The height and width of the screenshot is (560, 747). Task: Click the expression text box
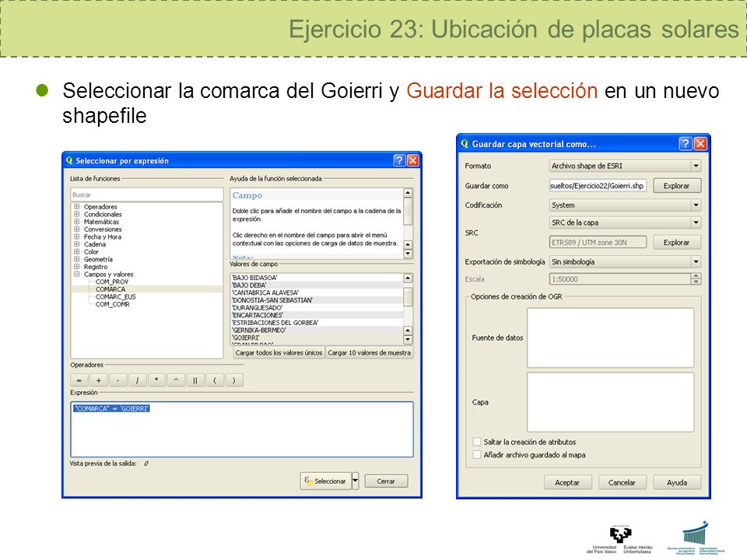point(242,429)
